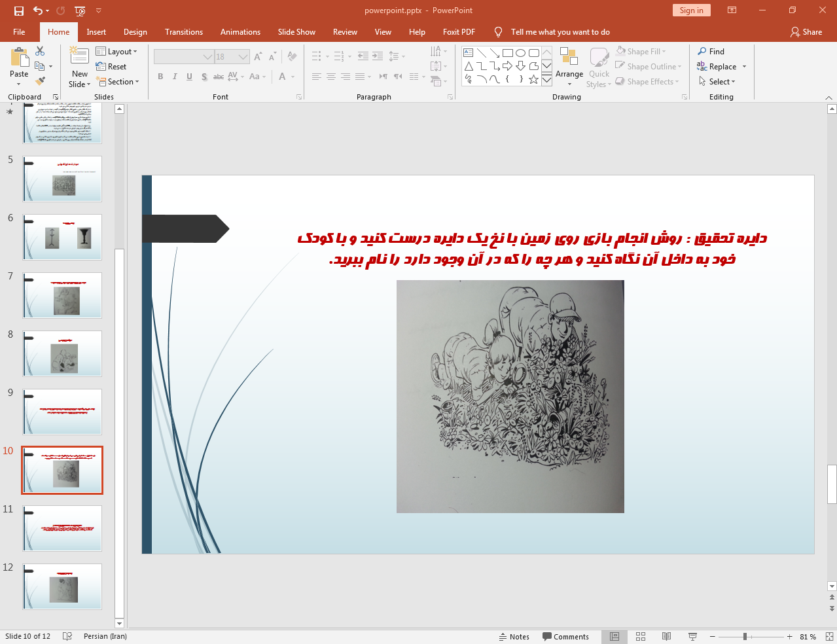Click the New Slide icon
Image resolution: width=837 pixels, height=644 pixels.
click(80, 57)
